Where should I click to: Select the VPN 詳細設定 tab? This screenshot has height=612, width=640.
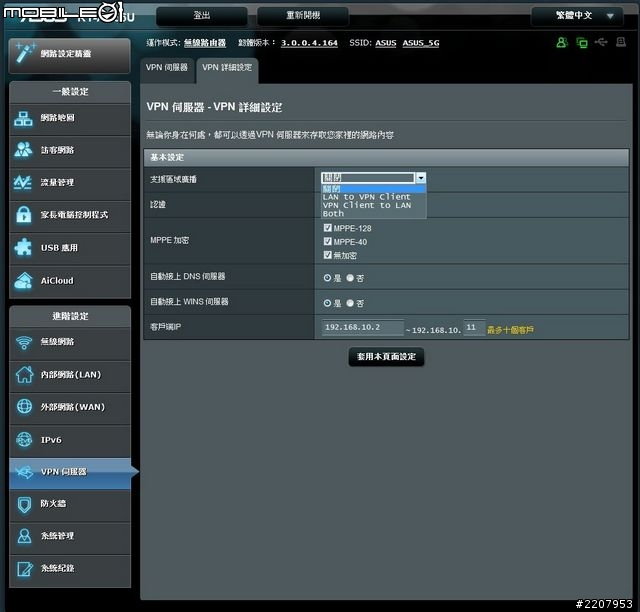(x=227, y=67)
